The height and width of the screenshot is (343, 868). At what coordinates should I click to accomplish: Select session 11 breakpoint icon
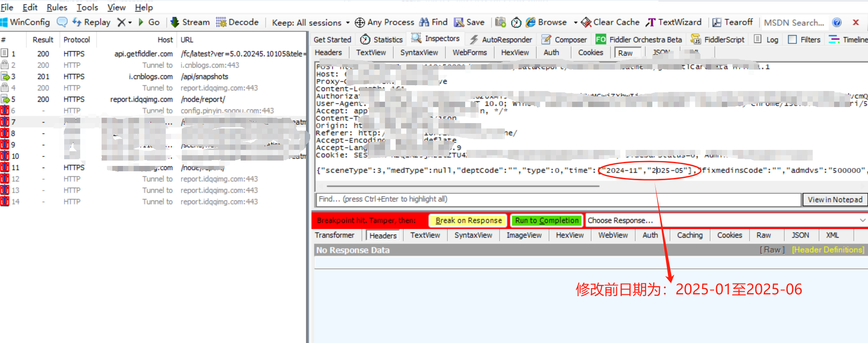[5, 167]
